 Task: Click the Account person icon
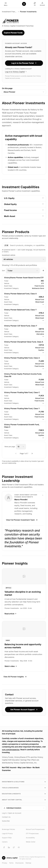pyautogui.click(x=42, y=3)
